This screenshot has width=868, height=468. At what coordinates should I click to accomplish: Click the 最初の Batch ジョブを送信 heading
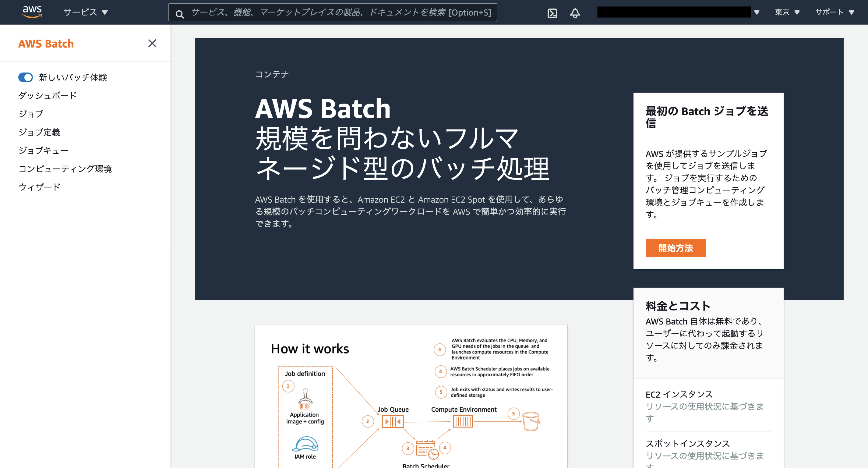(x=707, y=117)
